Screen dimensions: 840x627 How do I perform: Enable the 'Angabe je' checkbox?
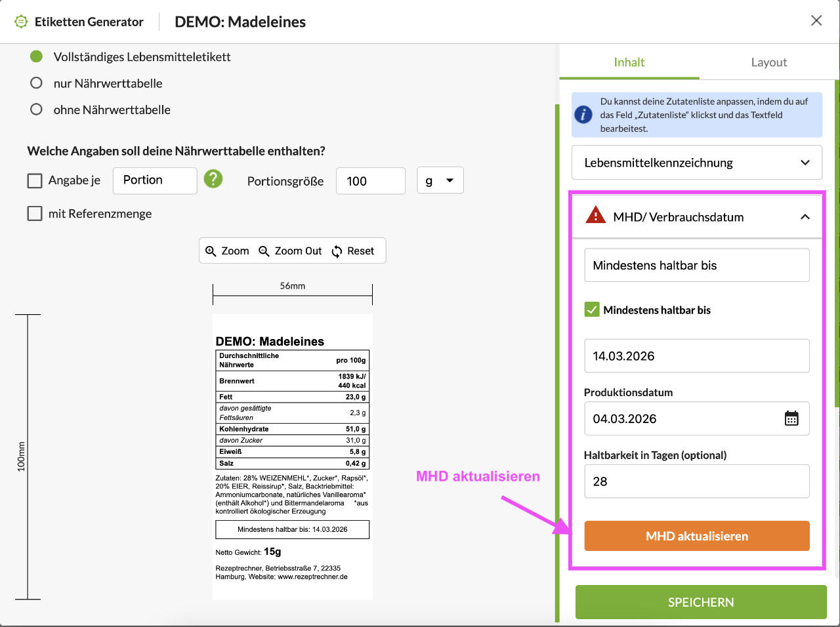click(35, 181)
